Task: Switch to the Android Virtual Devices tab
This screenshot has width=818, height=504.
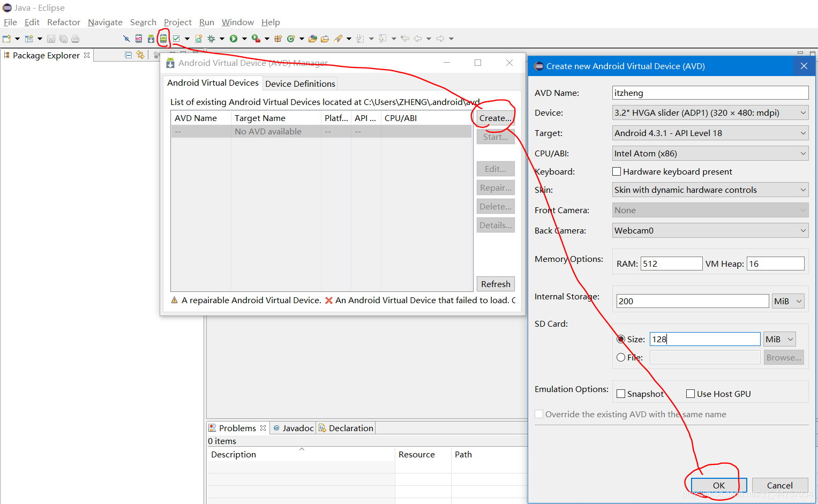Action: coord(213,82)
